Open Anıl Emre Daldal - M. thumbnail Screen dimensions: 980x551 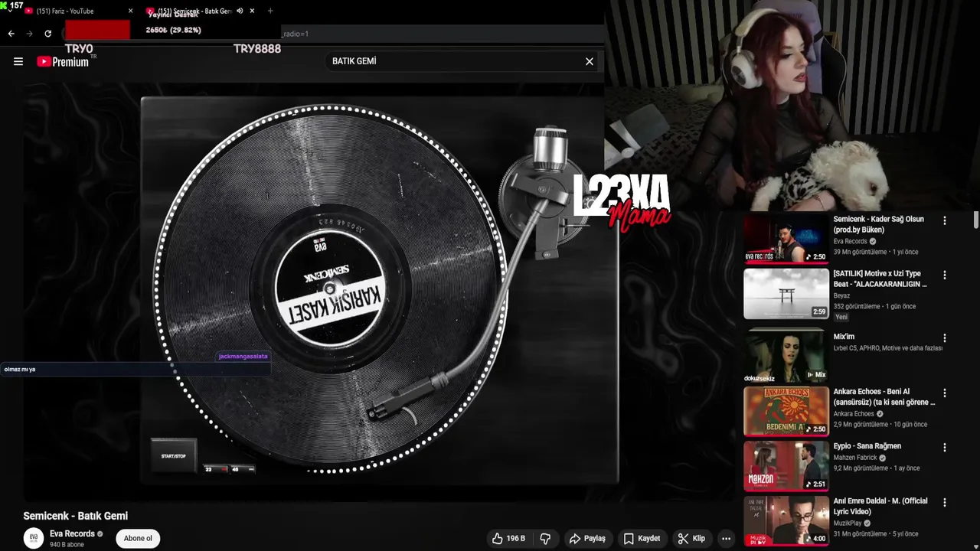[x=786, y=520]
